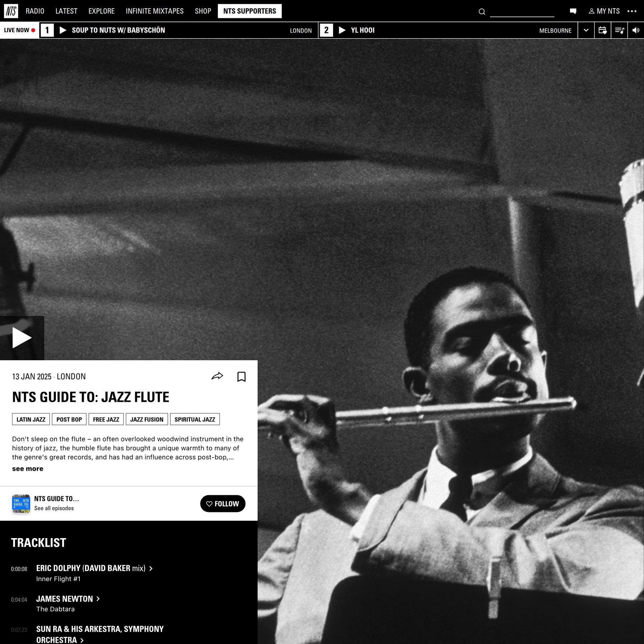
Task: Open See all episodes link
Action: (x=54, y=508)
